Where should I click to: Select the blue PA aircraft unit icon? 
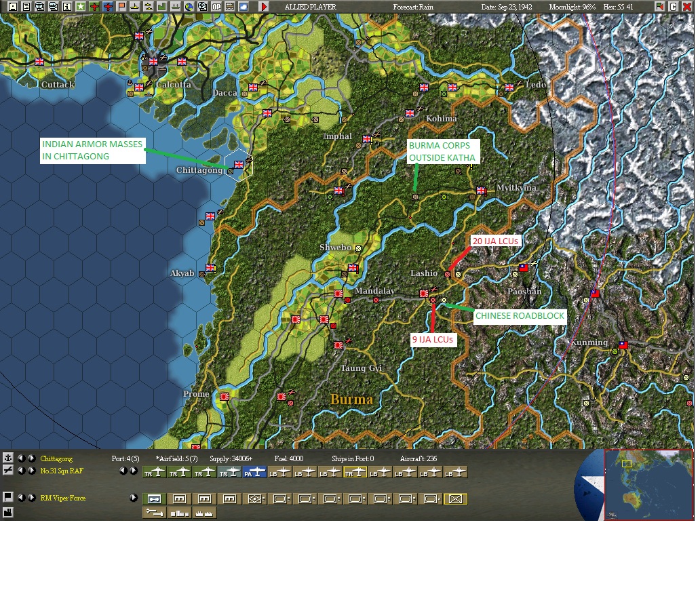click(254, 473)
